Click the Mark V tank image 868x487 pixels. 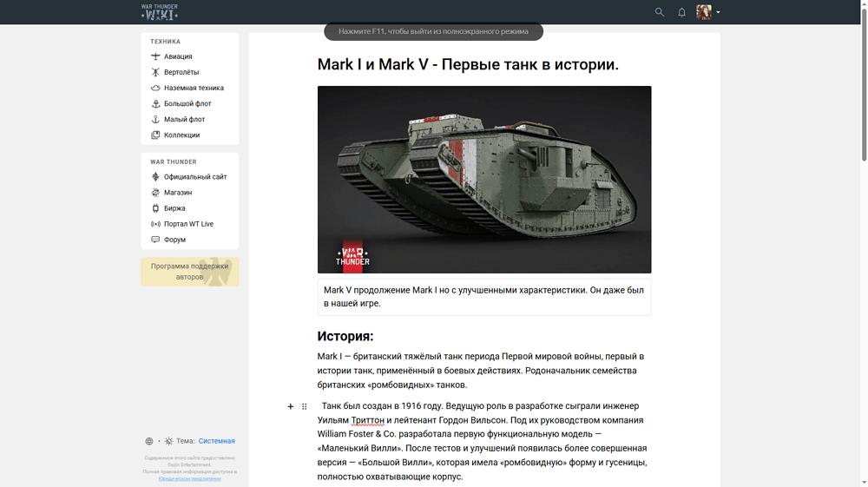(483, 179)
